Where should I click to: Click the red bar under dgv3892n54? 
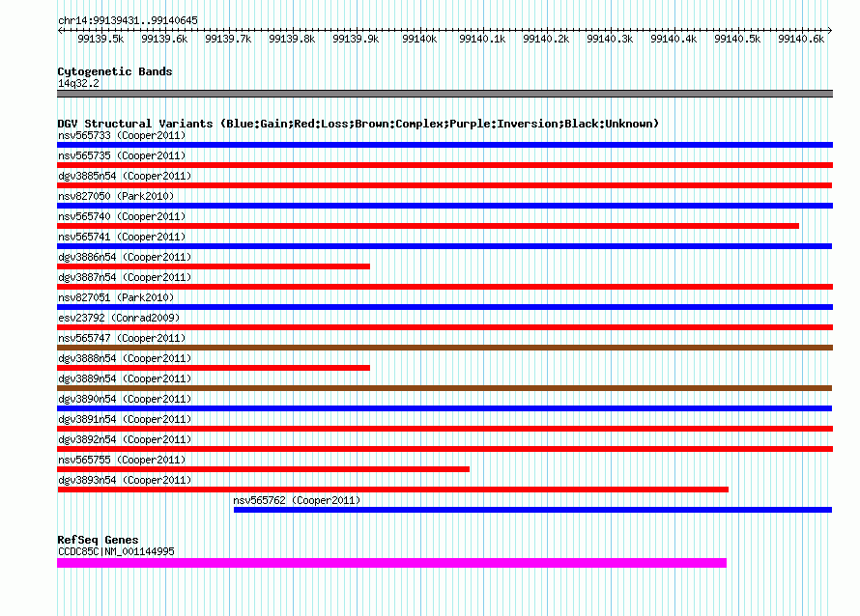444,449
